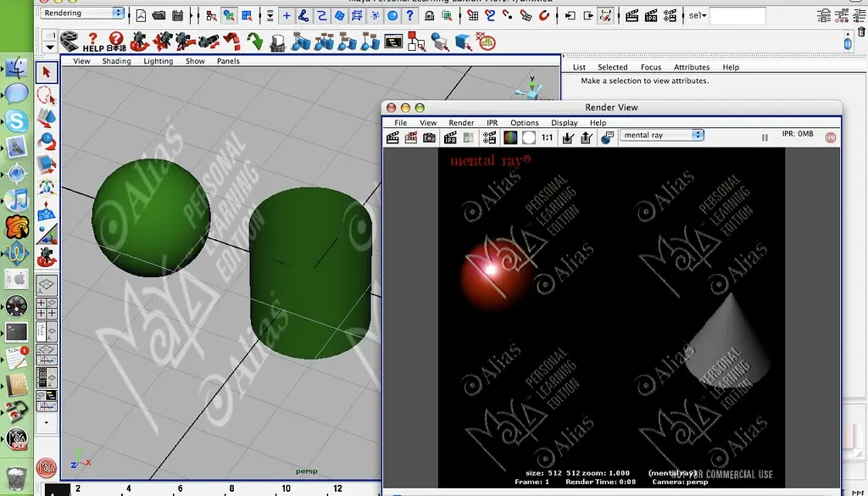Open viewport Lighting menu
Screen dimensions: 868x496
click(159, 61)
